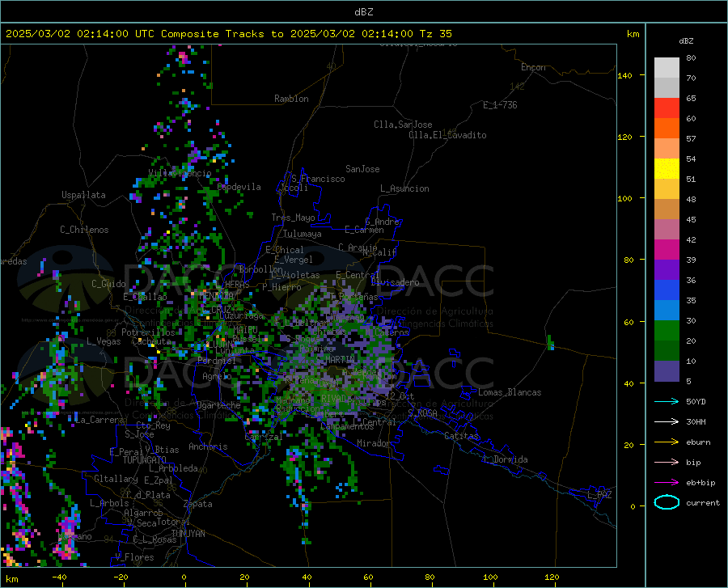
Task: Select the 36 dBZ blue legend swatch
Action: click(x=667, y=290)
